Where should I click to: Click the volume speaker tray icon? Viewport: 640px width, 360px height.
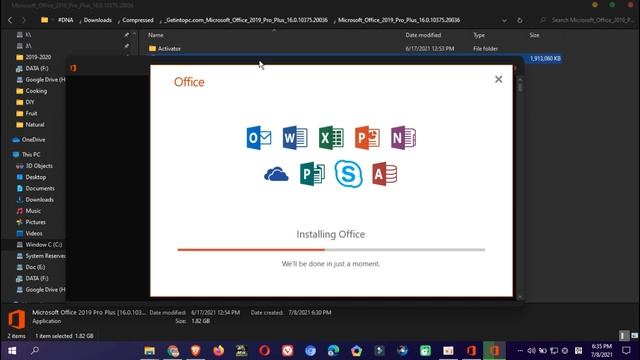coord(531,351)
